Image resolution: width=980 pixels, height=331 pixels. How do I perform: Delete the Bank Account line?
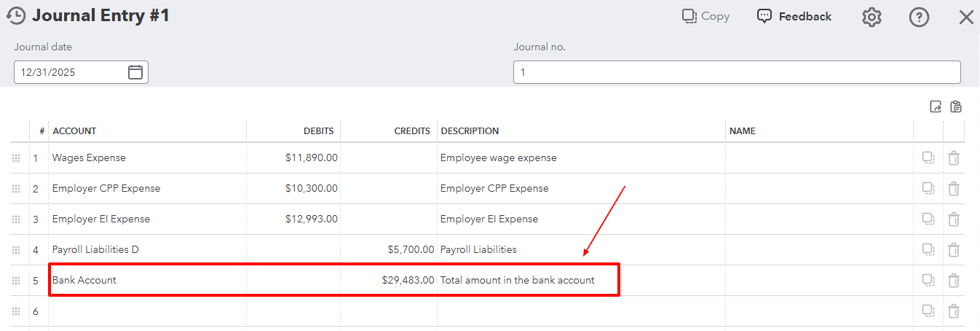tap(954, 281)
